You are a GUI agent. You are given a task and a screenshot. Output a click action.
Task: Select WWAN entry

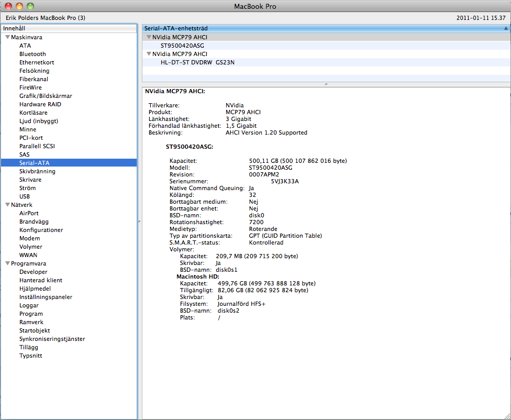(x=28, y=255)
